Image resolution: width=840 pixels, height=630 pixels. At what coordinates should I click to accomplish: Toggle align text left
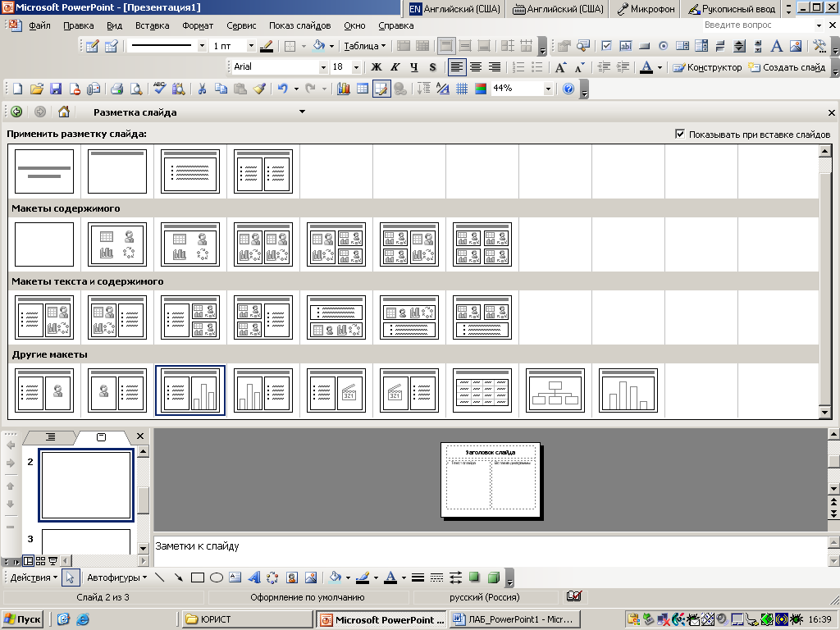pos(456,67)
